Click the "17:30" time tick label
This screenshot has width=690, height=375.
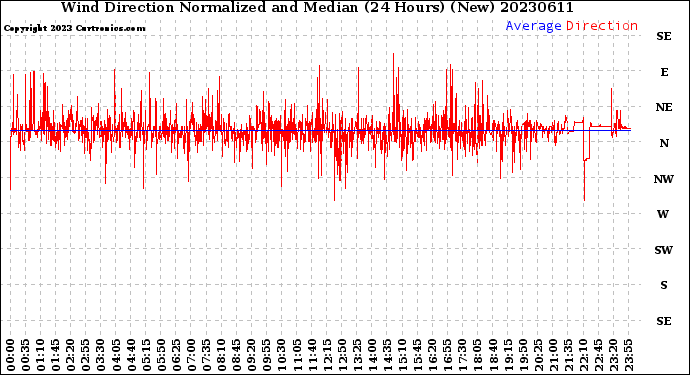click(x=462, y=355)
